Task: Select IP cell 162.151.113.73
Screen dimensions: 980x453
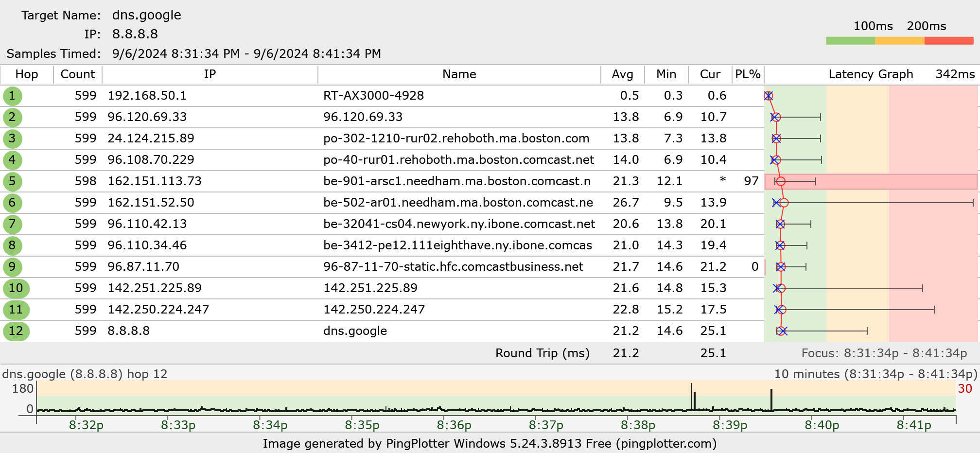Action: tap(155, 181)
